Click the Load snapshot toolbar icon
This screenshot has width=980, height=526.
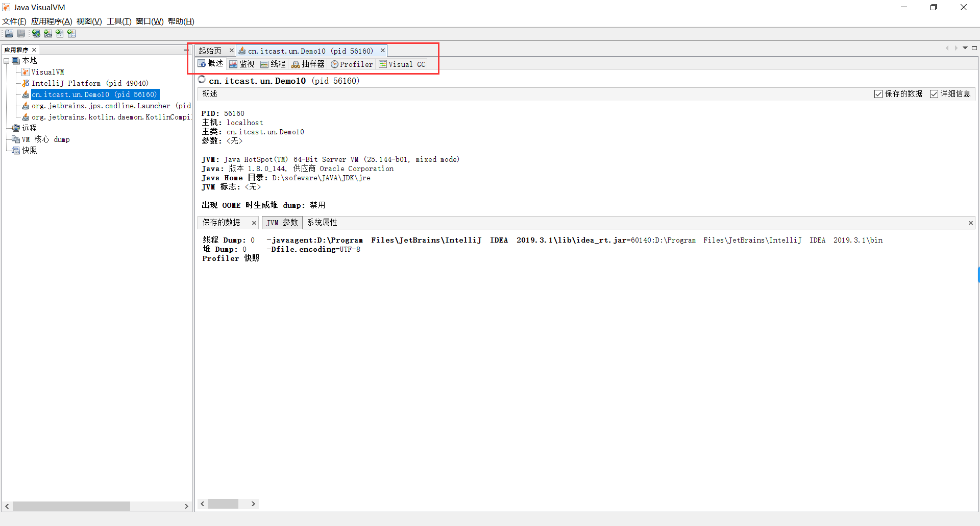point(9,34)
